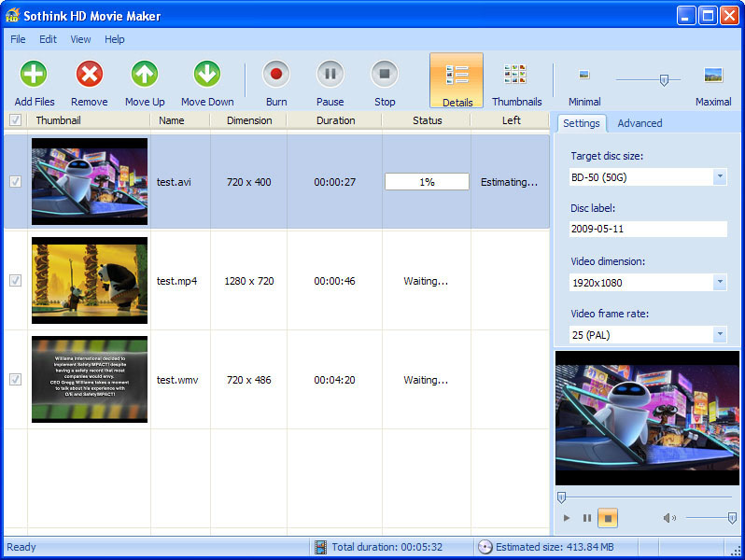This screenshot has height=560, width=745.
Task: Toggle checkbox for test.avi row
Action: [15, 182]
